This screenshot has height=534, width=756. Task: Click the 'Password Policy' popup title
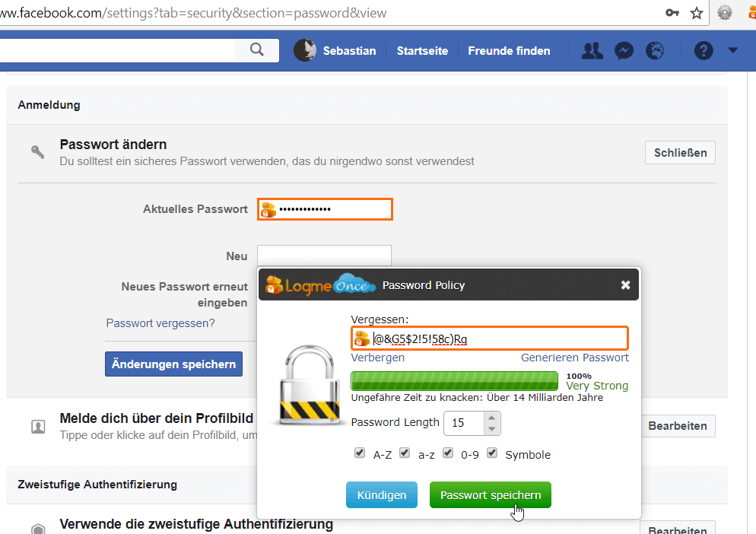click(x=424, y=285)
